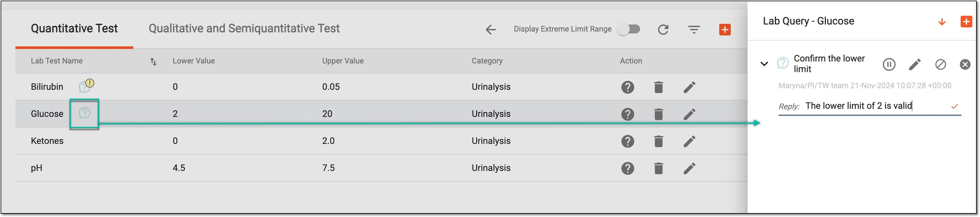The height and width of the screenshot is (217, 980).
Task: Toggle Display Extreme Limit Range switch
Action: 628,29
